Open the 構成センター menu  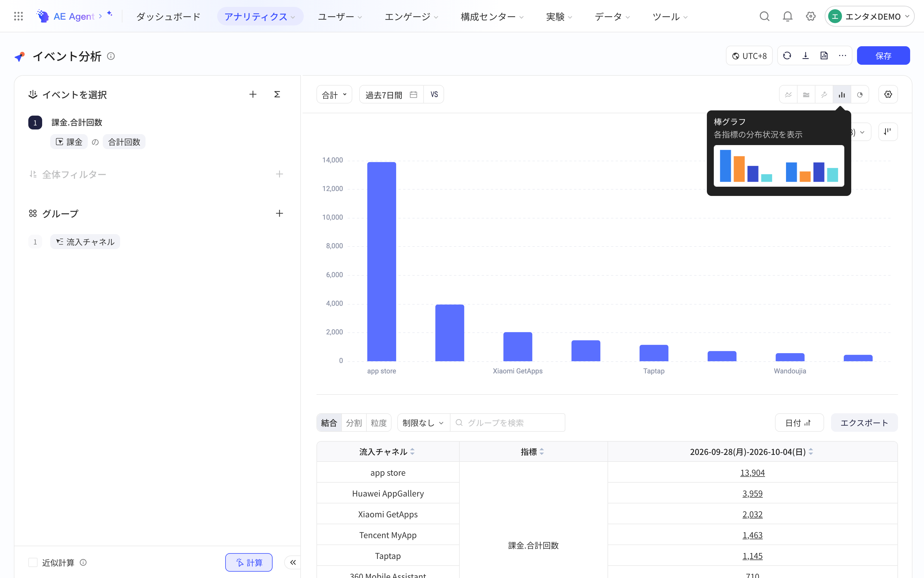(x=493, y=16)
